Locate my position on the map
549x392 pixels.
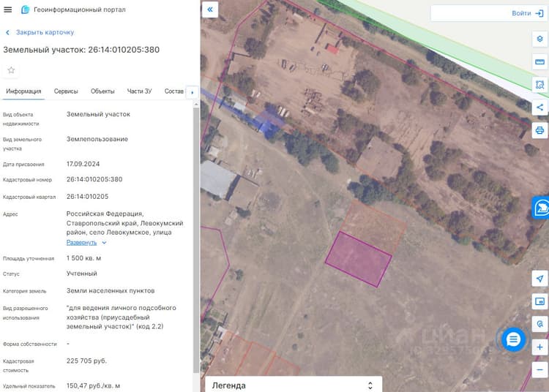tap(539, 279)
